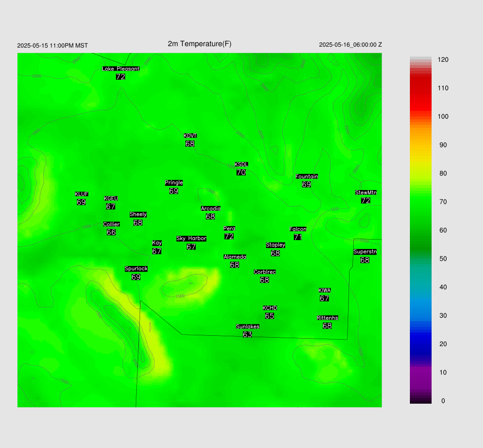
Task: Click the KLUF station label
Action: [x=81, y=194]
